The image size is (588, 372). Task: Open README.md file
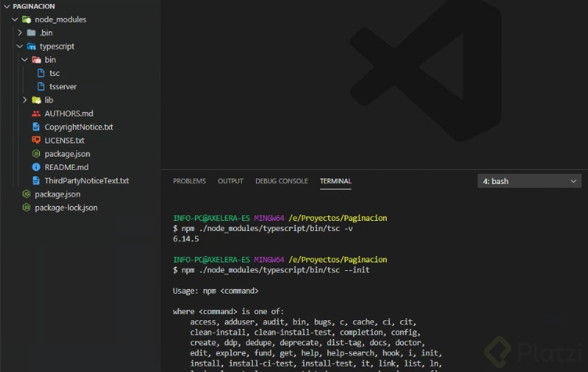[x=67, y=168]
